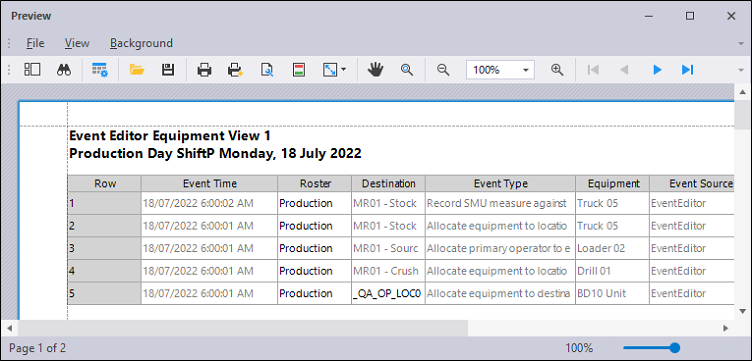Click the MR01 - Sourc destination cell
Image resolution: width=752 pixels, height=361 pixels.
tap(388, 248)
